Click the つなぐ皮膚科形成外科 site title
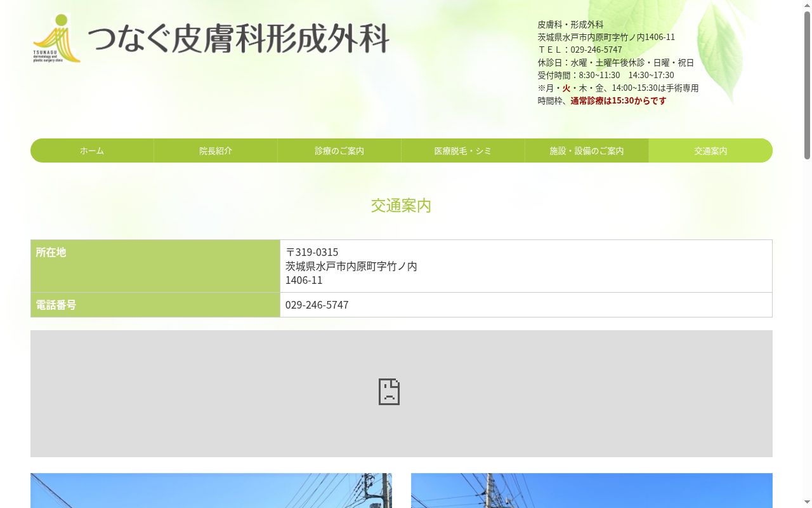The image size is (812, 508). (239, 39)
